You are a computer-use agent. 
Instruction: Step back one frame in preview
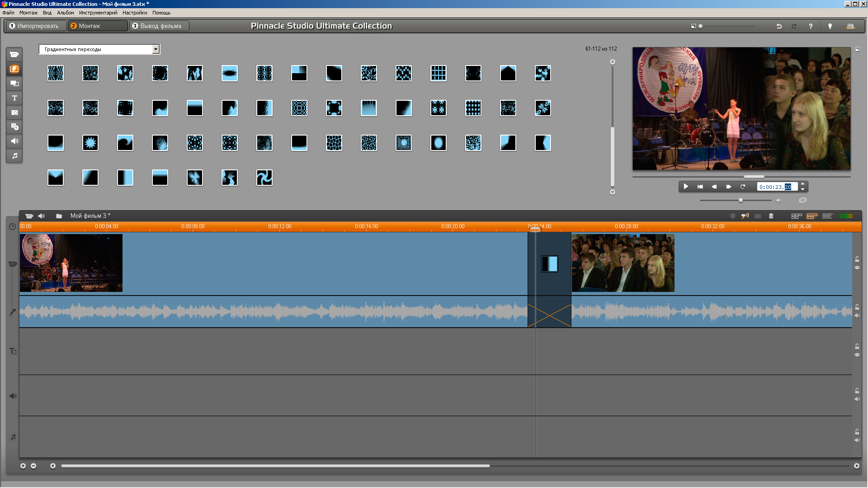[714, 187]
